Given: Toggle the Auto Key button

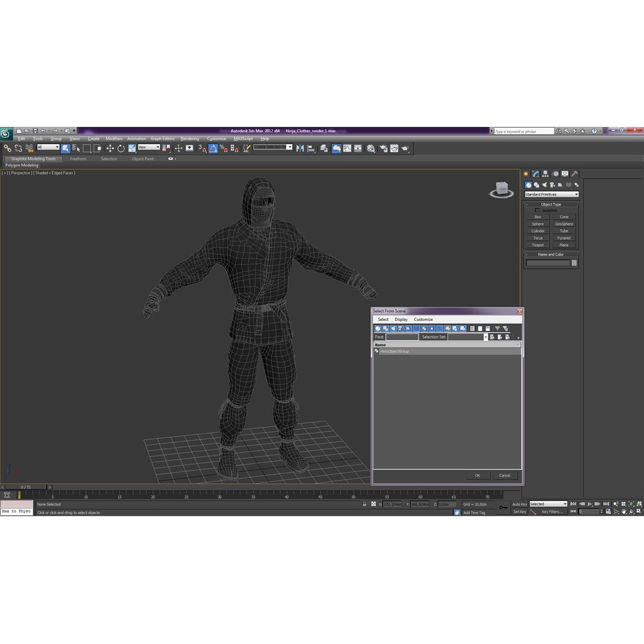Looking at the screenshot, I should click(x=519, y=504).
